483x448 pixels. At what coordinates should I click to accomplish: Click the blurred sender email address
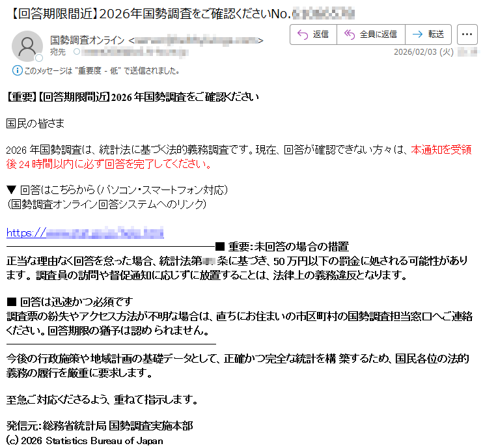[195, 40]
